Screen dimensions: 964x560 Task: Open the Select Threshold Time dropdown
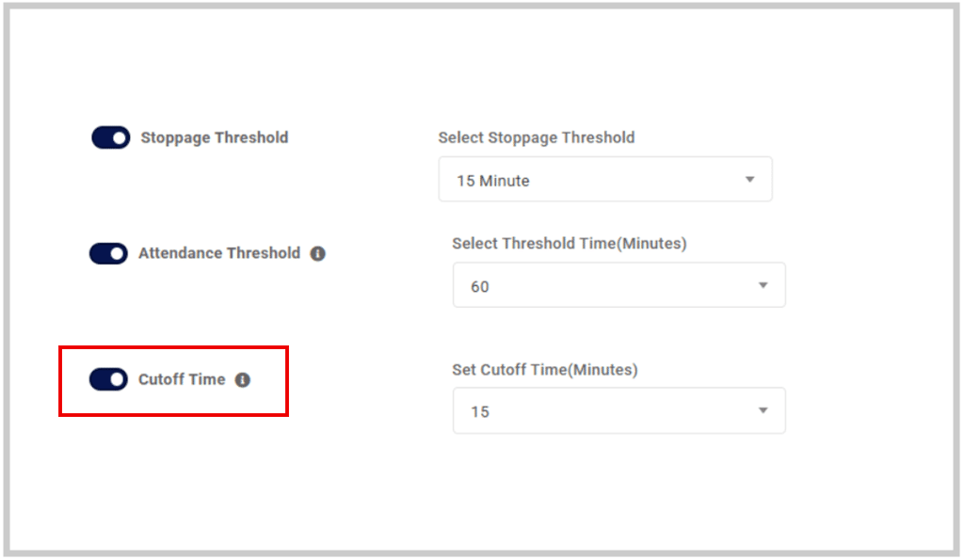coord(619,284)
